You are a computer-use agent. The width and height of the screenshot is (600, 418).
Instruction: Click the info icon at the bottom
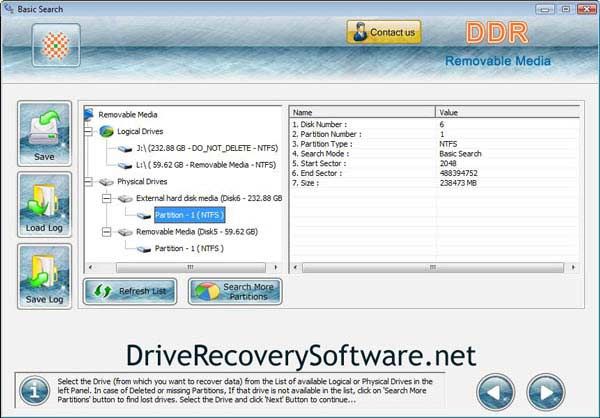click(34, 391)
